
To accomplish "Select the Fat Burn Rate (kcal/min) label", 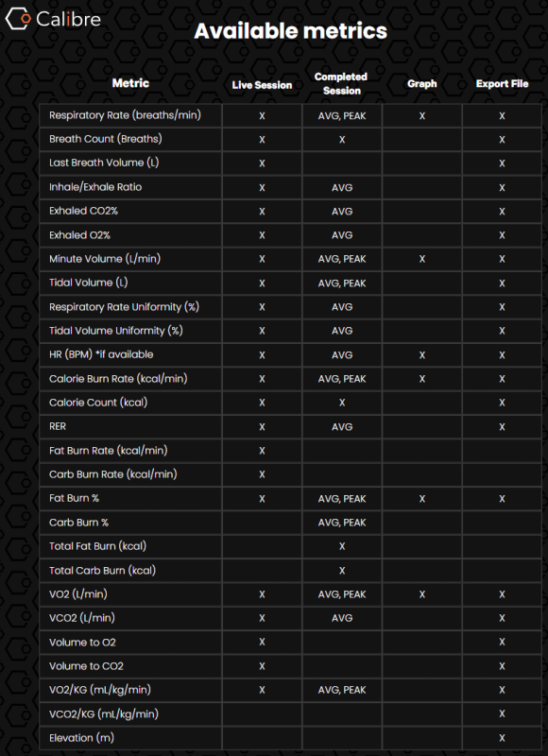I will pyautogui.click(x=109, y=451).
